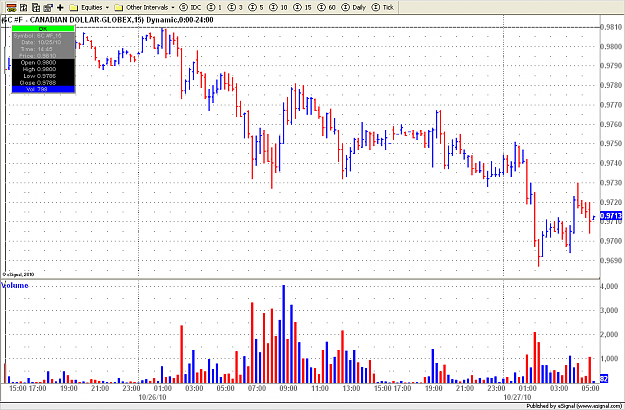
Task: Click the Time 14:45 row
Action: pyautogui.click(x=43, y=49)
